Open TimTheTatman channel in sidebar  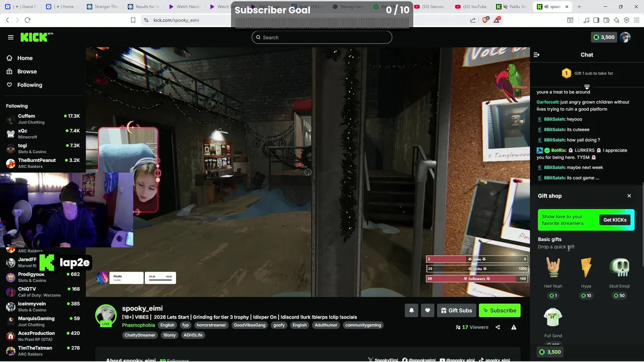pos(43,351)
